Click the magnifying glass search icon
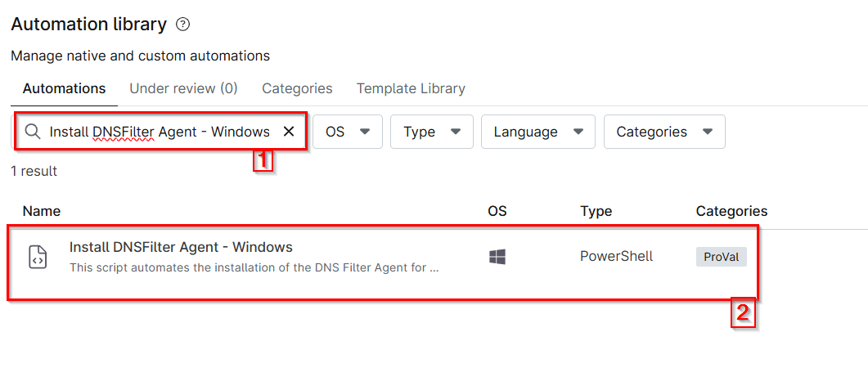Screen dimensions: 868x368 (32, 132)
